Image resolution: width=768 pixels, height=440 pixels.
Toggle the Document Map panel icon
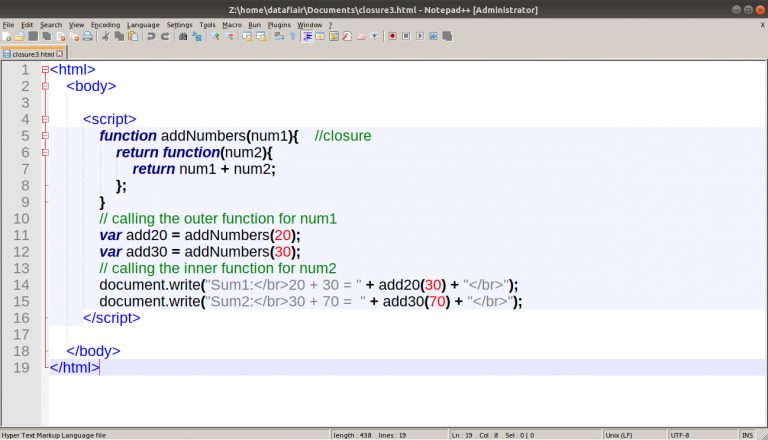334,36
